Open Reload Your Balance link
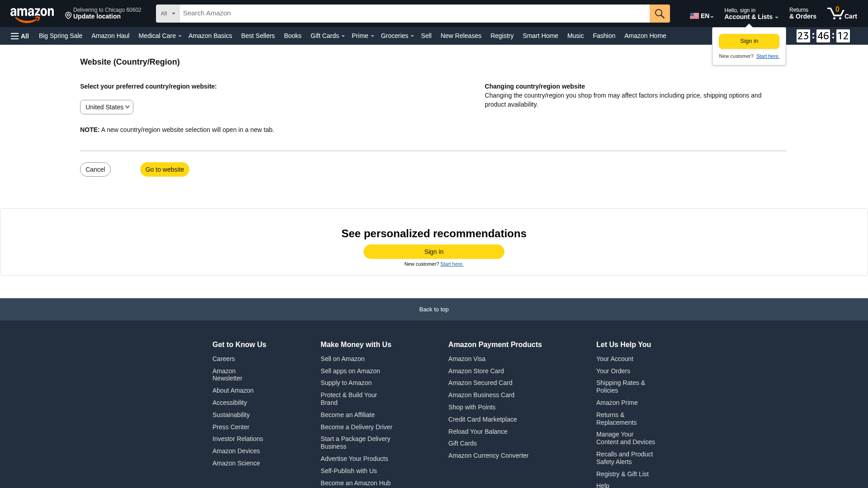Viewport: 868px width, 488px height. coord(478,432)
